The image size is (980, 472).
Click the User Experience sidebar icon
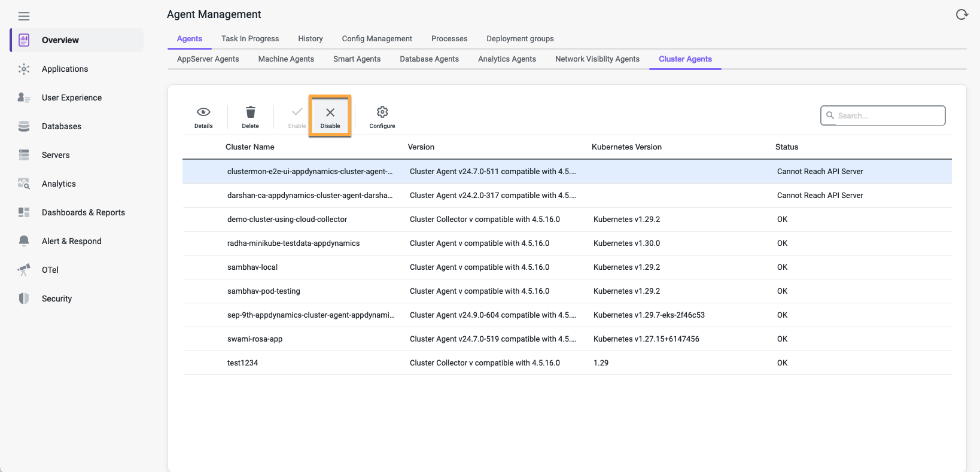pyautogui.click(x=24, y=98)
